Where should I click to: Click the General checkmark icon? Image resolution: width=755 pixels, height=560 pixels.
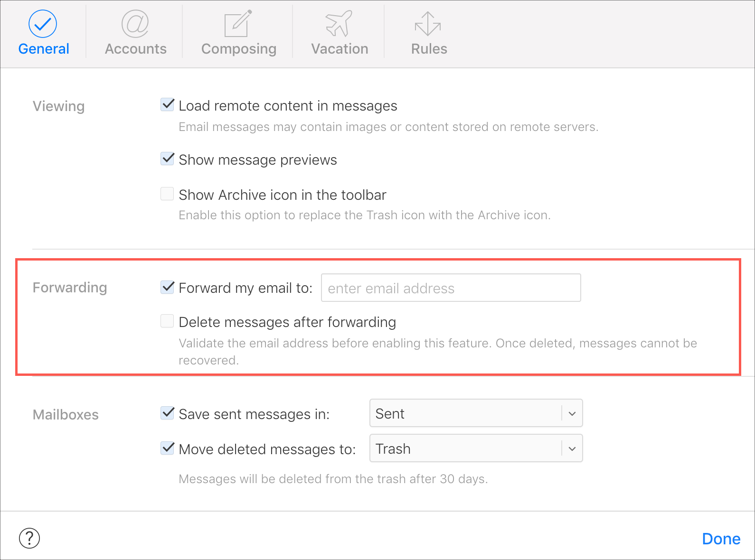[43, 24]
